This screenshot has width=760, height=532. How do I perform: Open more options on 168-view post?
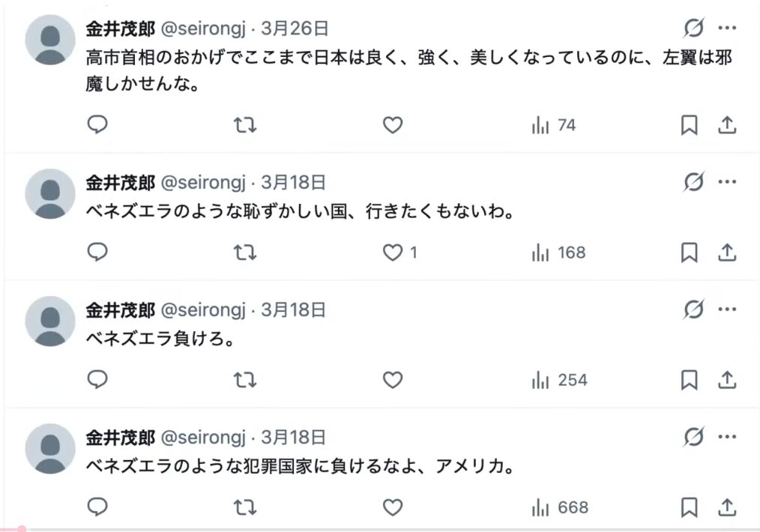coord(727,182)
